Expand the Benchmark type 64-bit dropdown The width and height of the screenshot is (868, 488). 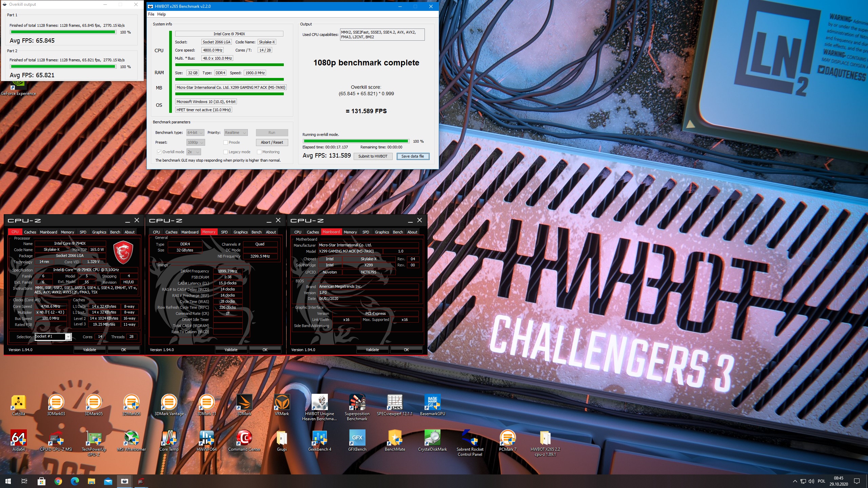coord(195,133)
